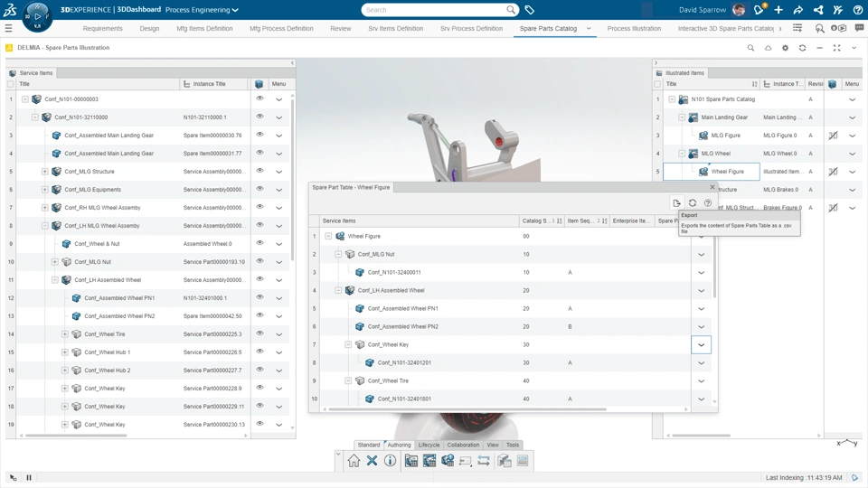Toggle visibility of Conf_MLG Equipments
Screen dimensions: 868x488
(259, 189)
